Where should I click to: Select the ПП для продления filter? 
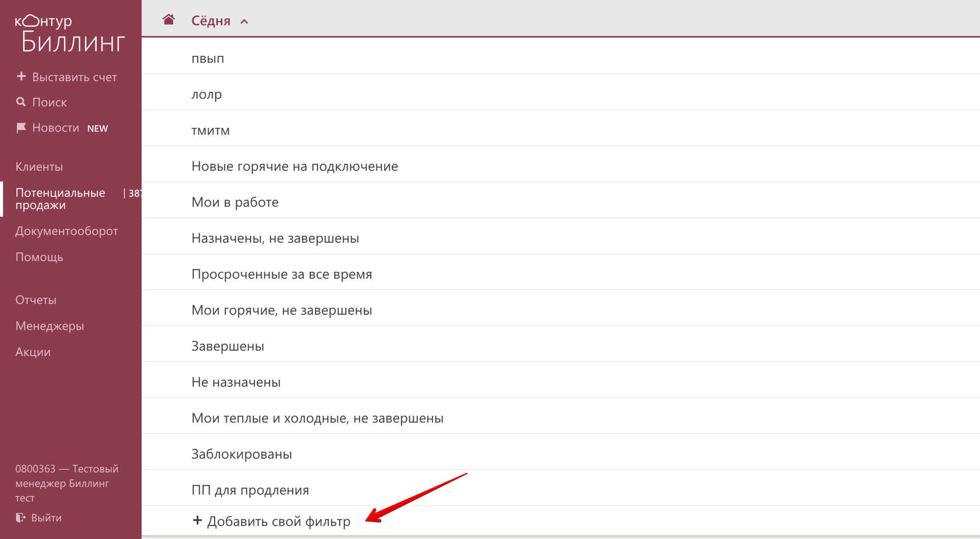point(250,490)
